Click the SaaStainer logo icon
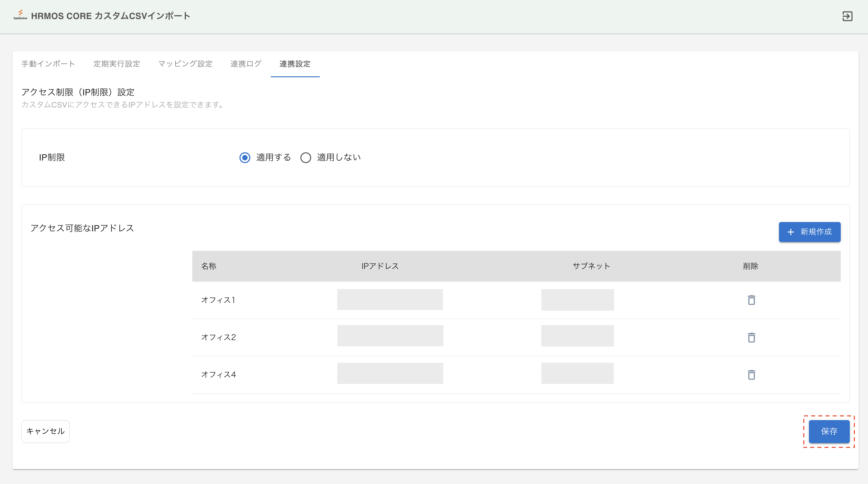Screen dimensions: 868x484 (20, 15)
